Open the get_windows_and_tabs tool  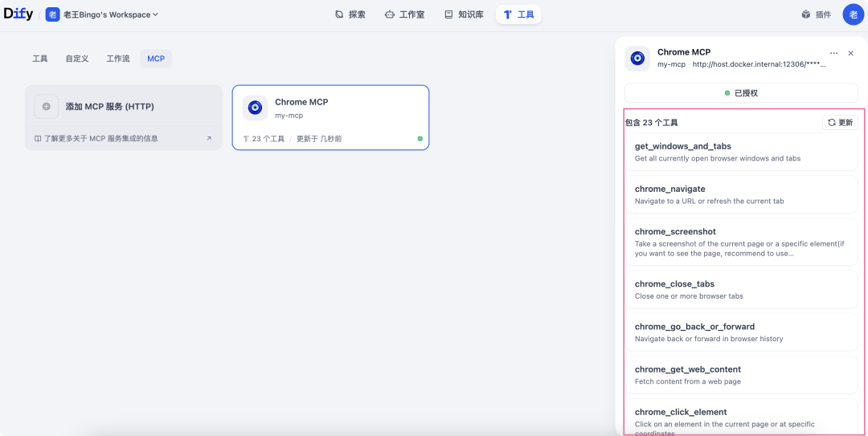[741, 152]
